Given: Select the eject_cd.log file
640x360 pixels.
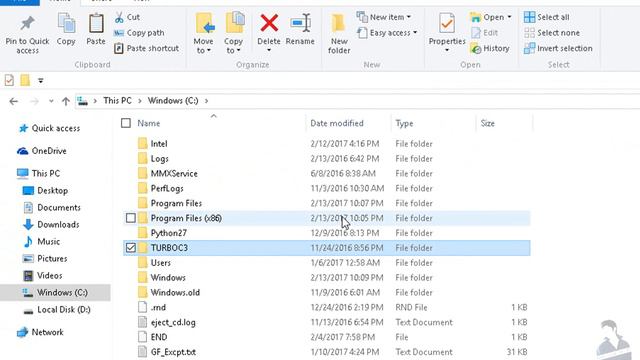Looking at the screenshot, I should [173, 322].
